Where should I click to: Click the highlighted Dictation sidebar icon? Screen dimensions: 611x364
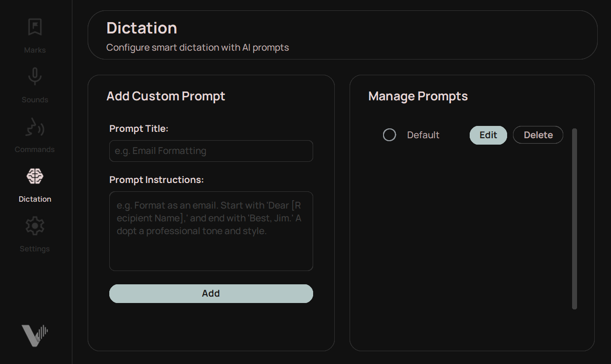coord(34,177)
